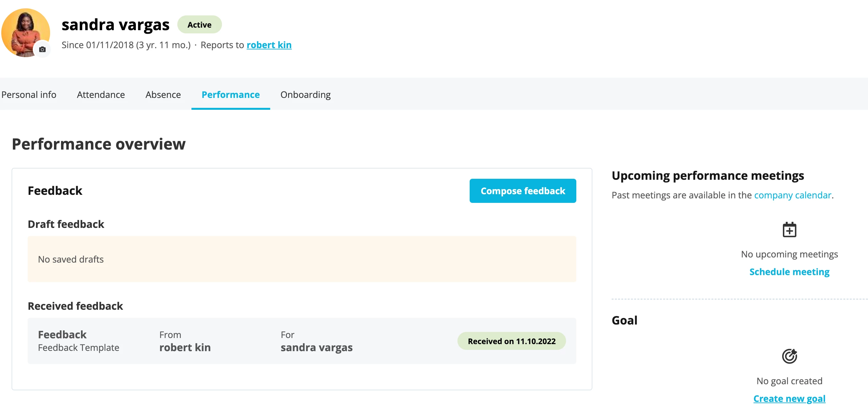Image resolution: width=868 pixels, height=416 pixels.
Task: Click sender name robert kin in feedback row
Action: point(185,347)
